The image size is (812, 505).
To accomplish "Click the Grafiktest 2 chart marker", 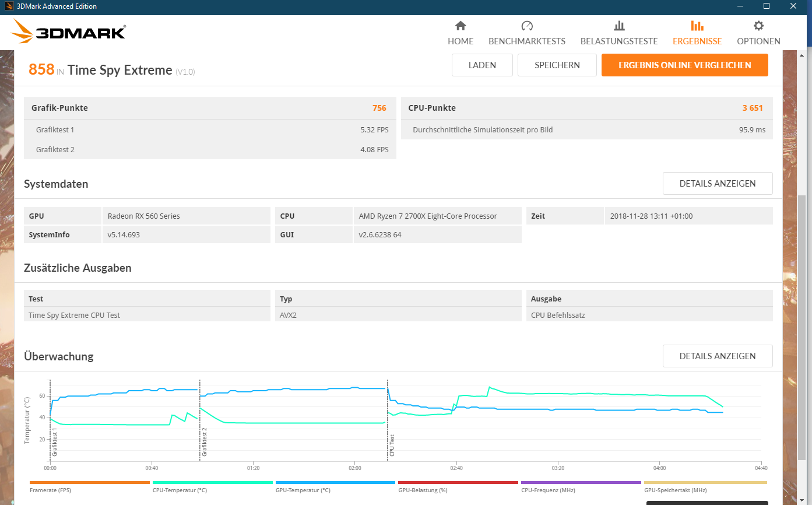I will point(204,442).
